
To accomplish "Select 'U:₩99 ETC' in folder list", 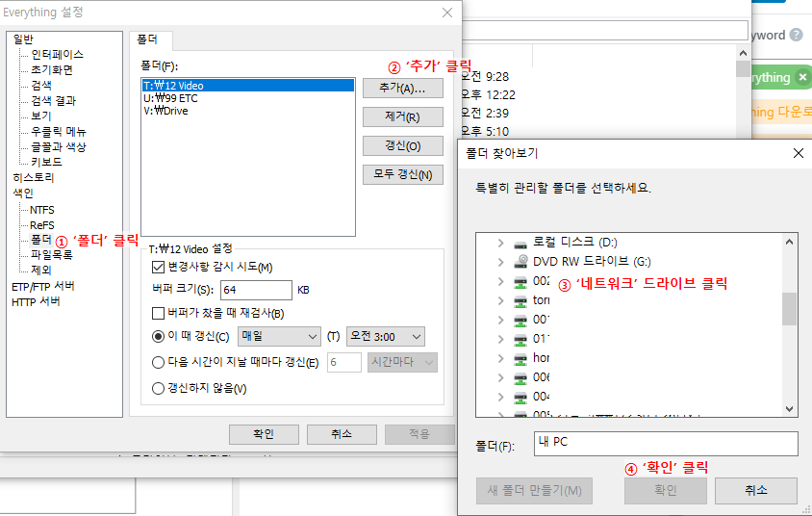I will pyautogui.click(x=248, y=98).
